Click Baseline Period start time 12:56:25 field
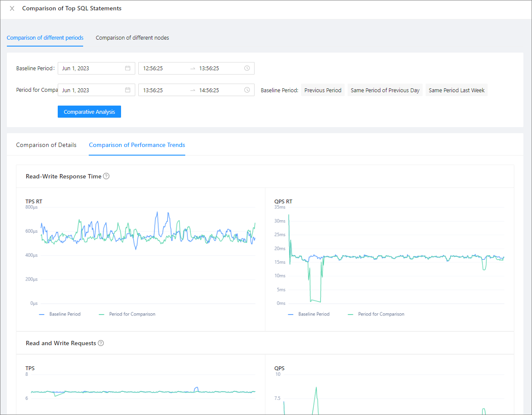532x415 pixels. click(x=163, y=68)
